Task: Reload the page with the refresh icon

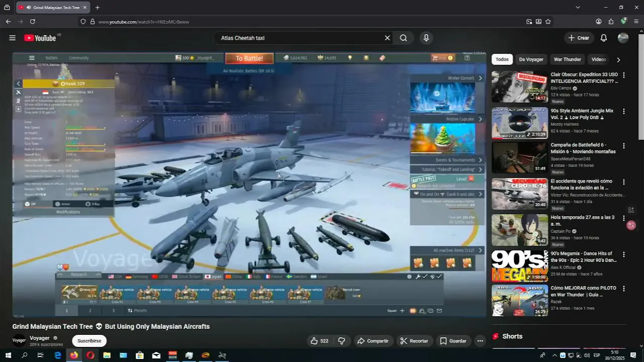Action: coord(33,22)
